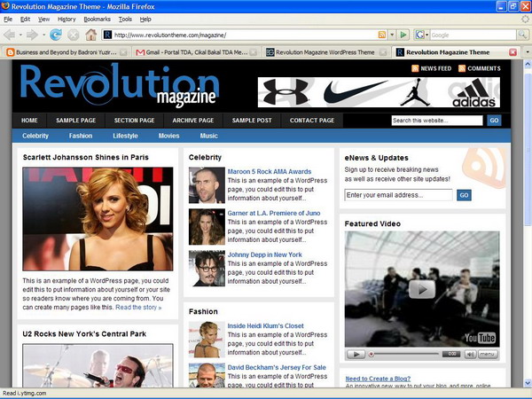
Task: Click the NEWS FEED RSS icon
Action: pos(415,68)
